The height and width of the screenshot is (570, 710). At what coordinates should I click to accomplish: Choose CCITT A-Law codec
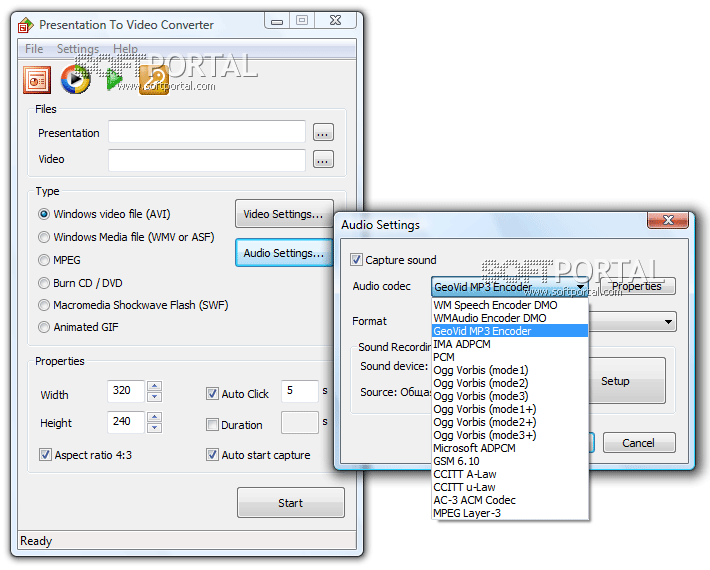coord(510,474)
